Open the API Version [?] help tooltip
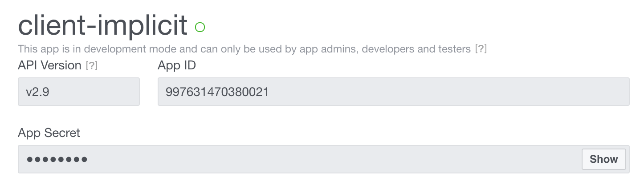The height and width of the screenshot is (185, 644). [91, 65]
